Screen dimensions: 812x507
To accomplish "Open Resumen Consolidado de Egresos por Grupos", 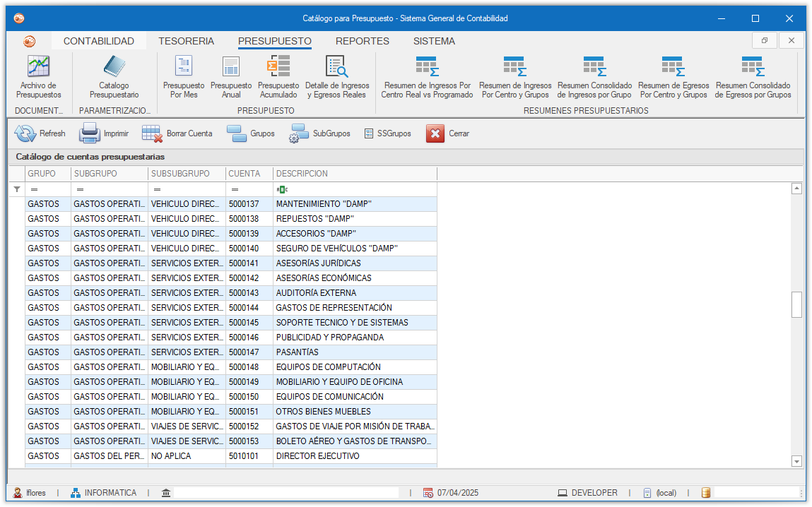I will point(753,76).
